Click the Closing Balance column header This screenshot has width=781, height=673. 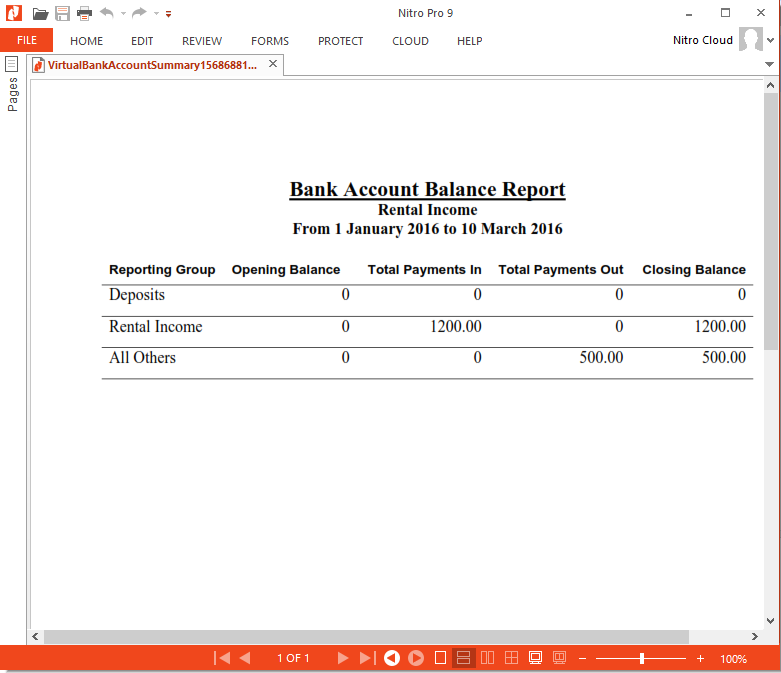pos(694,269)
